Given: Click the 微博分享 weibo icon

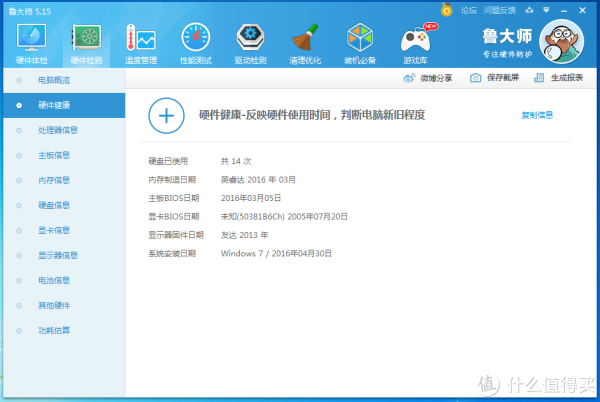Looking at the screenshot, I should pos(409,78).
